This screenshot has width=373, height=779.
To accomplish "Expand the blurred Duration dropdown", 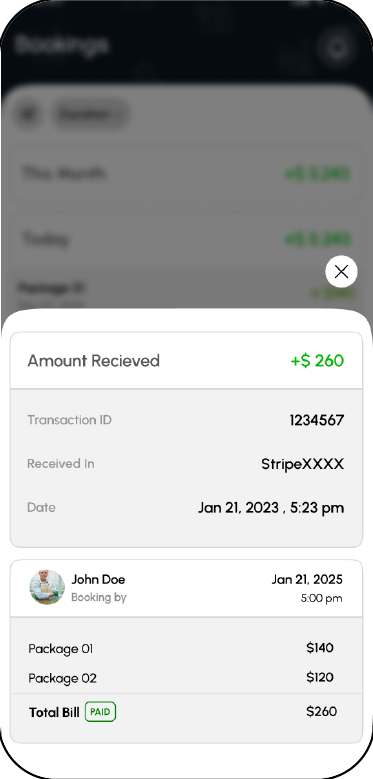I will coord(90,114).
